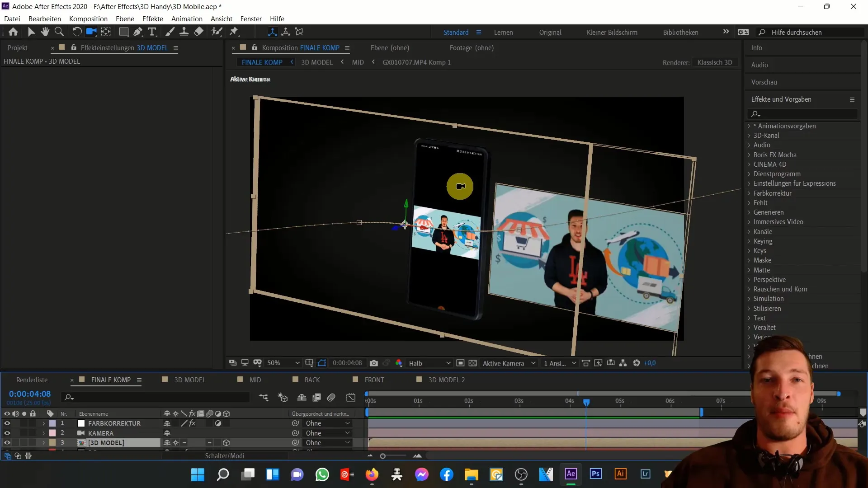Image resolution: width=868 pixels, height=488 pixels.
Task: Open the Komposition menu
Action: pyautogui.click(x=88, y=19)
